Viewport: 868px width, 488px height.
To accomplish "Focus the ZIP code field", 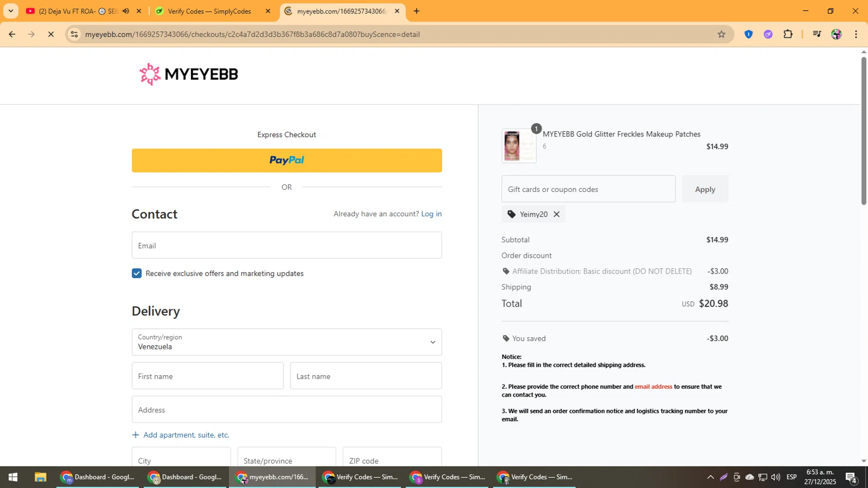I will 392,457.
